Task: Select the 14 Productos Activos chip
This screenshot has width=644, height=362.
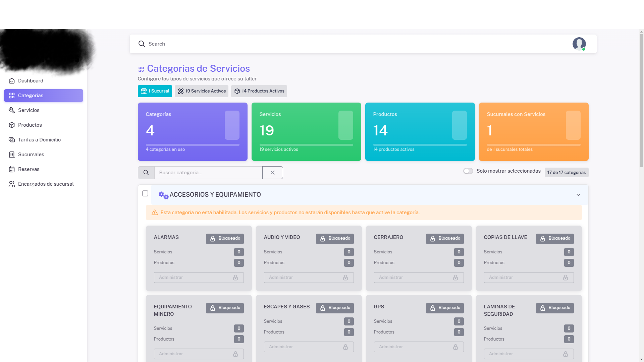Action: (259, 91)
